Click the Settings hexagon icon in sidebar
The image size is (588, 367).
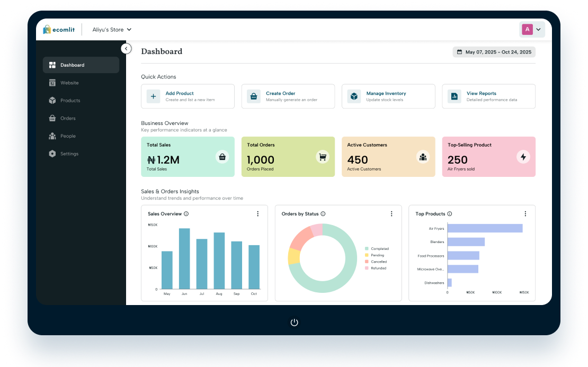point(52,154)
